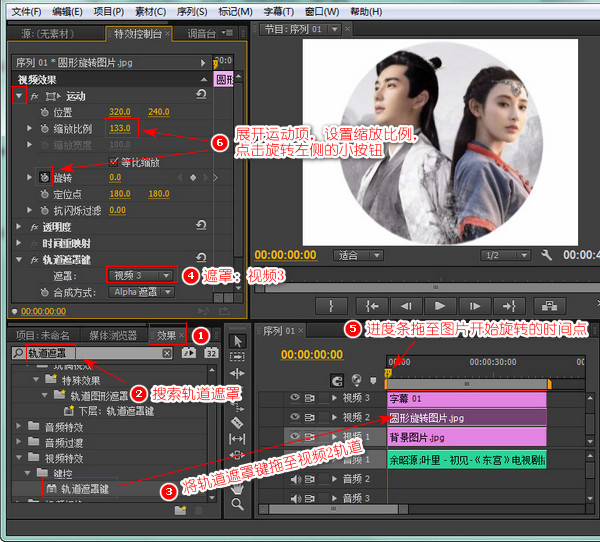Select the Razor tool
The height and width of the screenshot is (542, 600).
(238, 423)
